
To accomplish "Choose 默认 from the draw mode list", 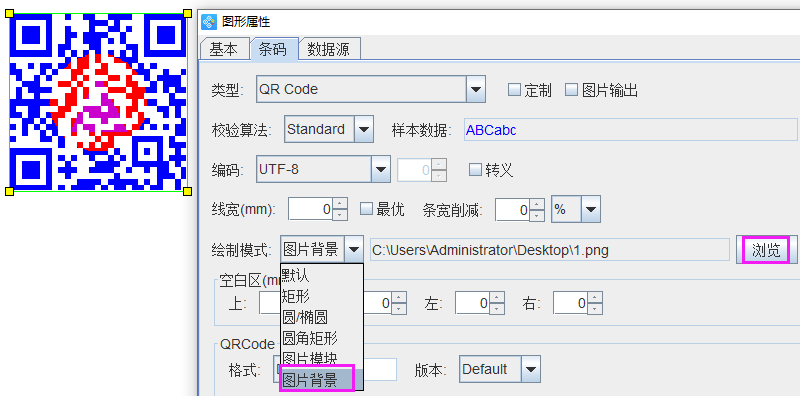I will [x=322, y=276].
